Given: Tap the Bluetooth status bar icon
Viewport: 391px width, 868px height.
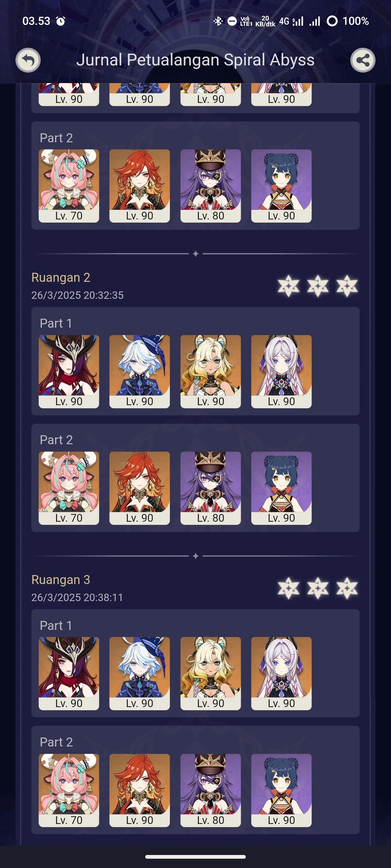Looking at the screenshot, I should click(218, 21).
